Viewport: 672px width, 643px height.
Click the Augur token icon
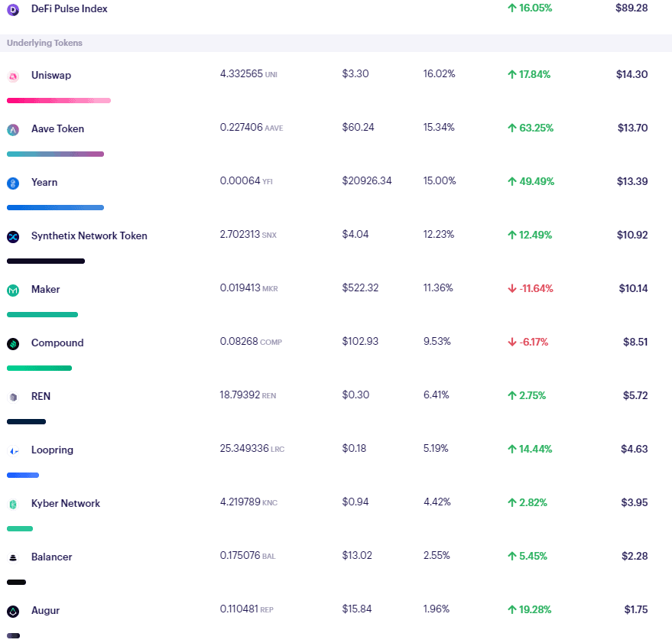13,612
